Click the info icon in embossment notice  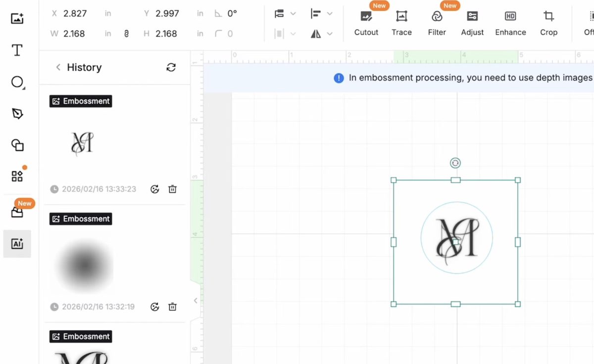tap(339, 78)
